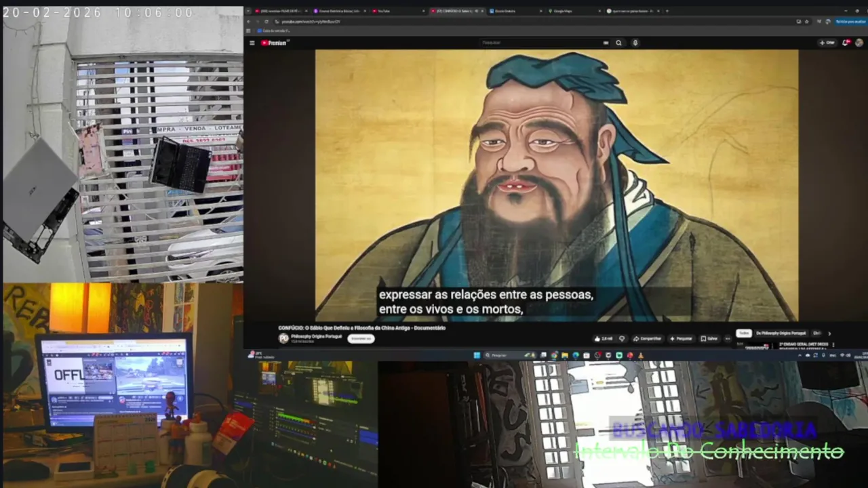Open the Philosophy Origins Portugal channel avatar
Screen dimensions: 868x488
tap(283, 338)
